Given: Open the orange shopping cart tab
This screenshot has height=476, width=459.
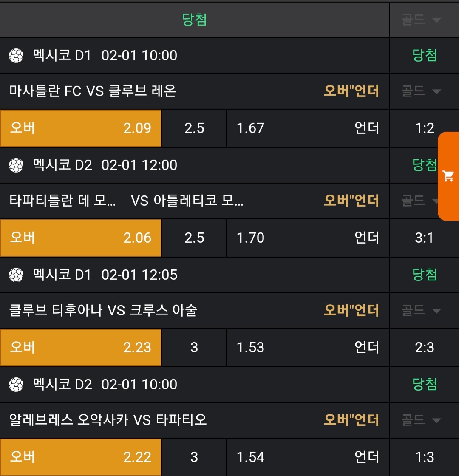Looking at the screenshot, I should tap(448, 176).
